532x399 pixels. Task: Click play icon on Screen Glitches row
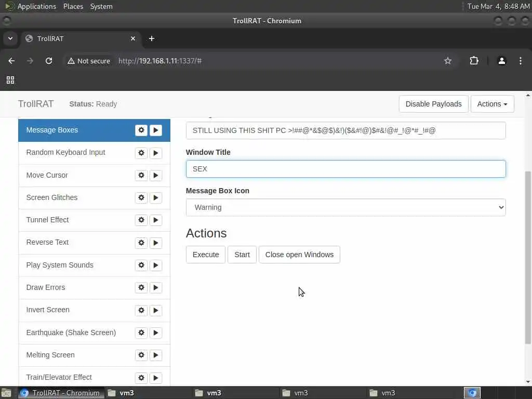pos(156,198)
